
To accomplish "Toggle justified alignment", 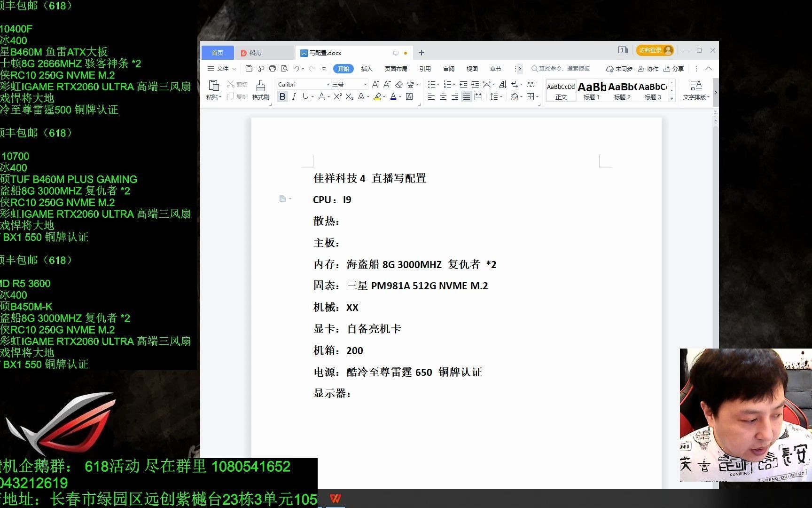I will coord(466,96).
